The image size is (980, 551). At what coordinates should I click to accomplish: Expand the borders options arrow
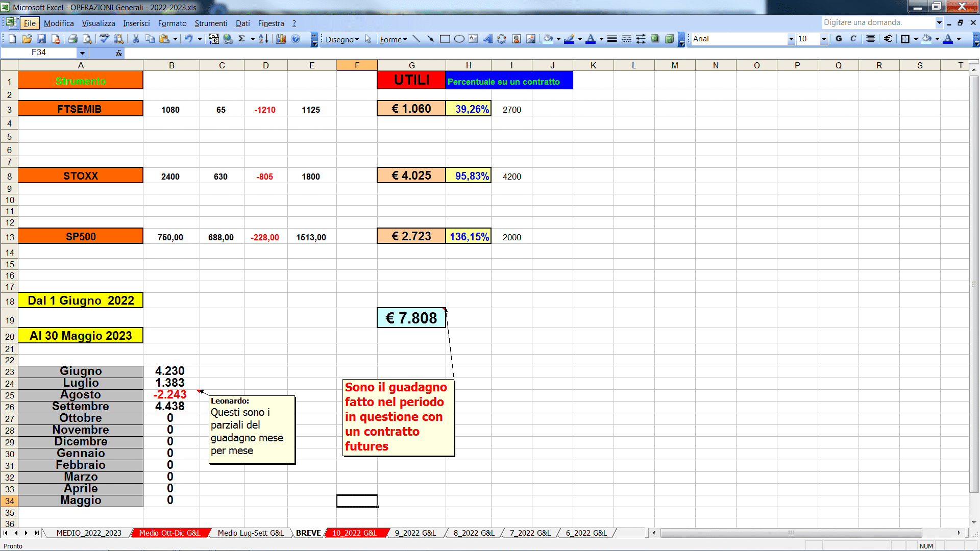[x=916, y=39]
